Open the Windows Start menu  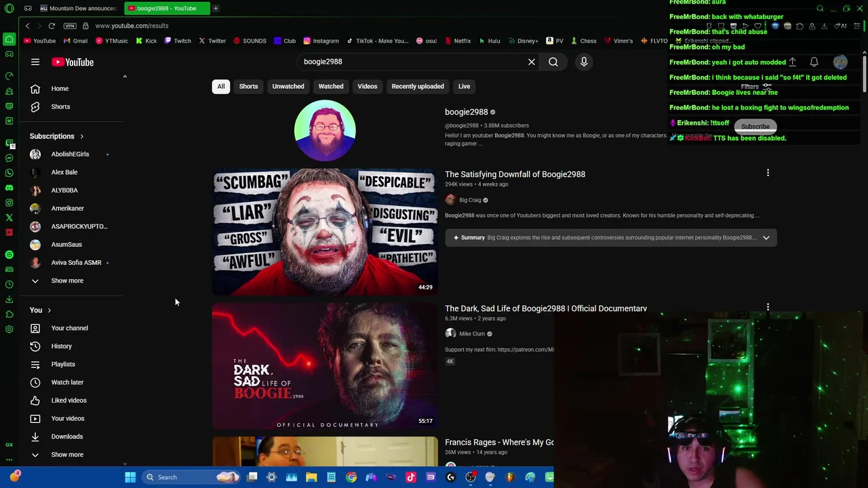pyautogui.click(x=130, y=477)
